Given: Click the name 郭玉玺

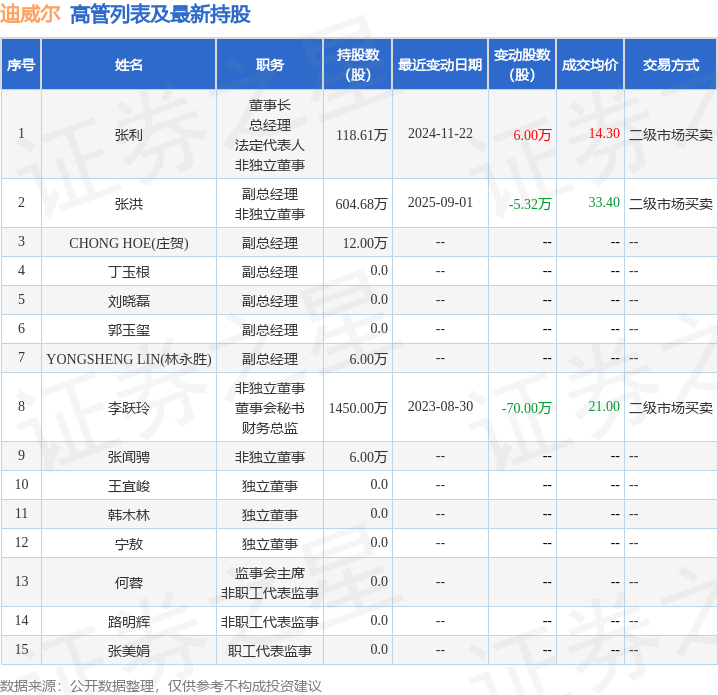Looking at the screenshot, I should (129, 330).
